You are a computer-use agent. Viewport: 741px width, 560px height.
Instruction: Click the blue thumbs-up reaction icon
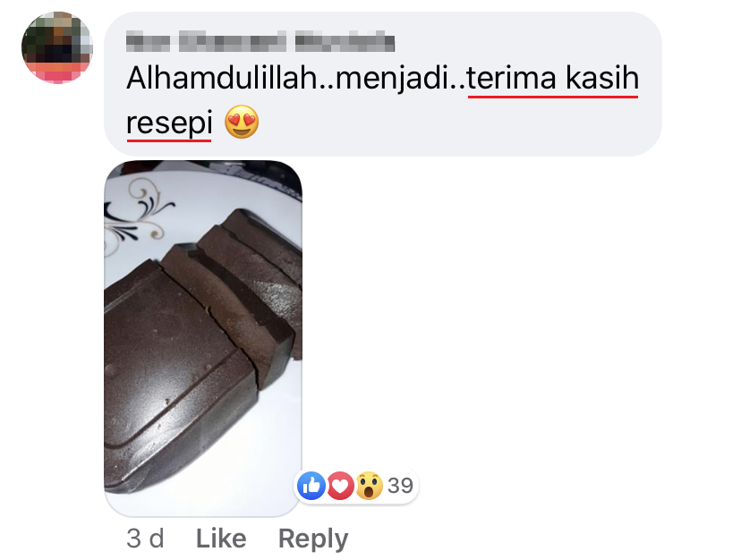[311, 486]
